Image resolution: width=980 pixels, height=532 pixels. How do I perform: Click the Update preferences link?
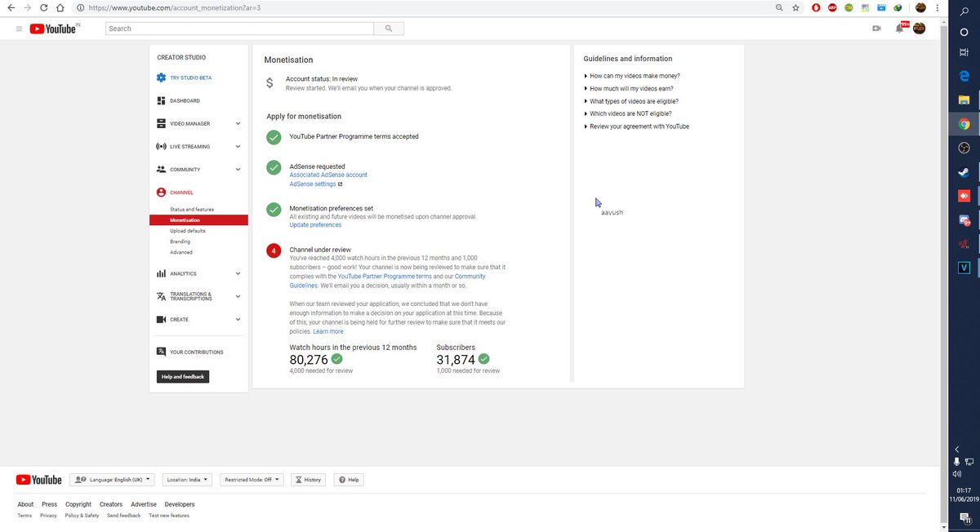pyautogui.click(x=315, y=224)
